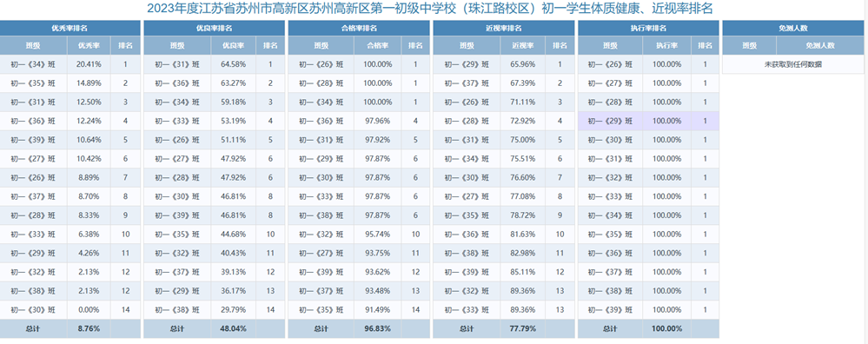The height and width of the screenshot is (344, 868).
Task: Click the 77.79% total value
Action: [x=522, y=328]
